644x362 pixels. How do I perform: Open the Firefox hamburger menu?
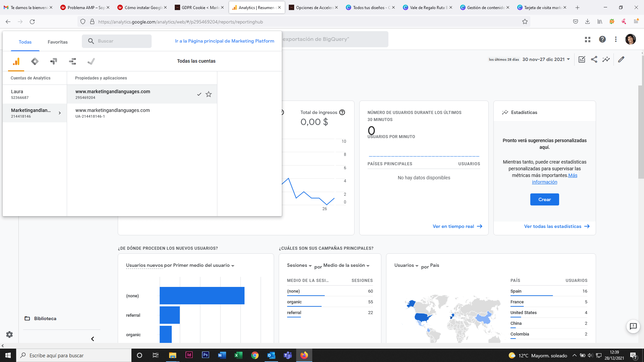point(636,22)
